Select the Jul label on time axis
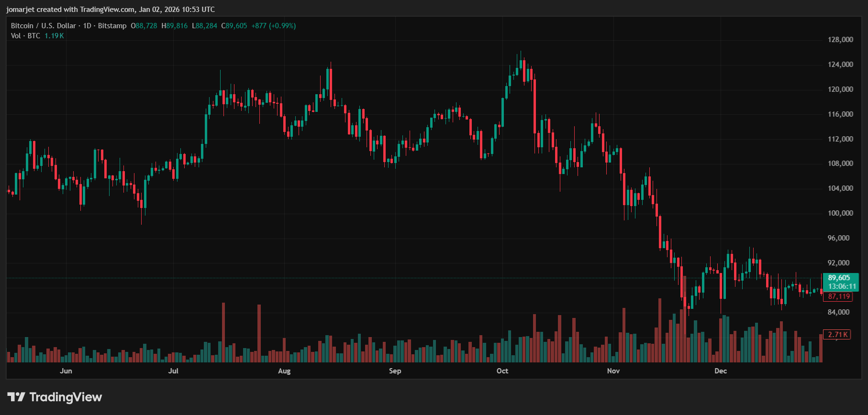Viewport: 868px width, 415px height. pos(173,371)
